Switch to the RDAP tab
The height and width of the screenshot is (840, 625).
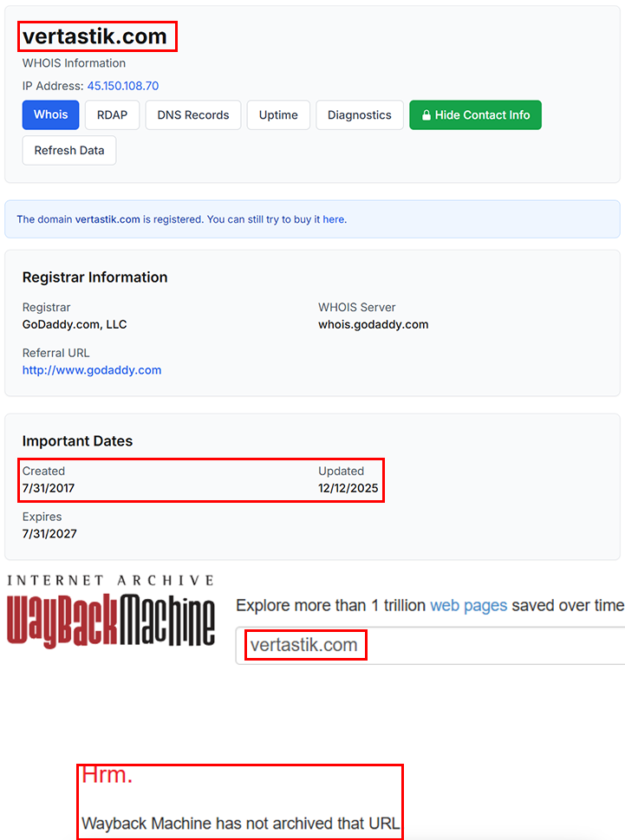112,114
